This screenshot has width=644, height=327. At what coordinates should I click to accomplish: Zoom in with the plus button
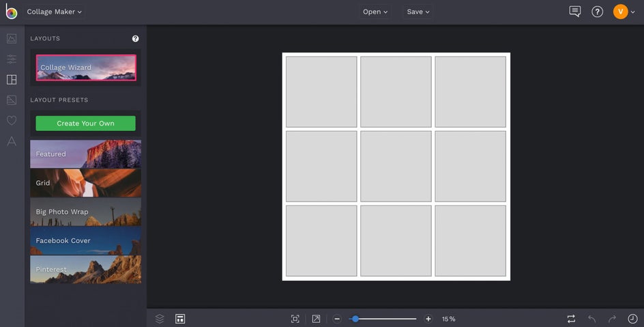tap(428, 319)
